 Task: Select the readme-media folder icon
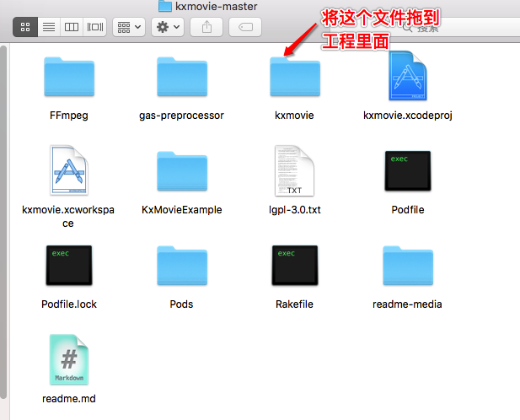coord(408,266)
